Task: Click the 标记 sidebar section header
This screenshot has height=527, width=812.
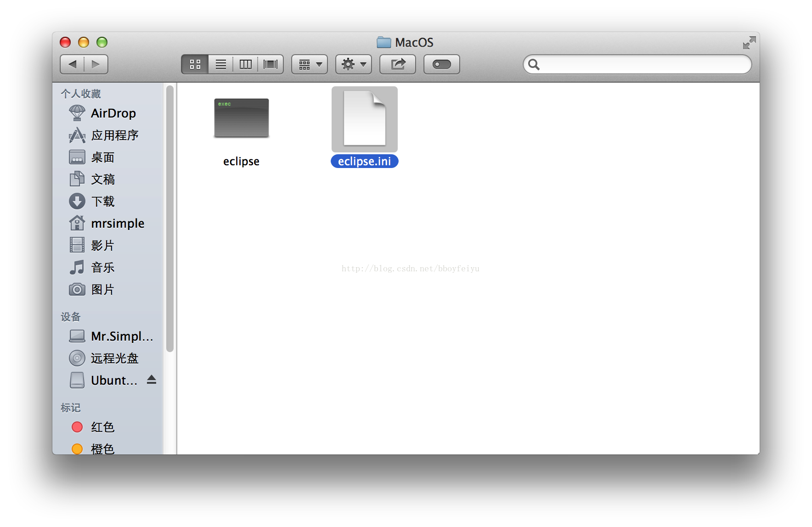Action: [x=71, y=408]
